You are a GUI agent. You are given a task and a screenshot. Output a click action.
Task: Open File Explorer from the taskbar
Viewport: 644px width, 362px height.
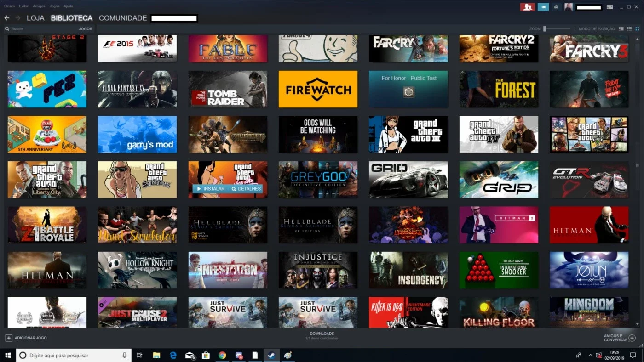(x=156, y=355)
